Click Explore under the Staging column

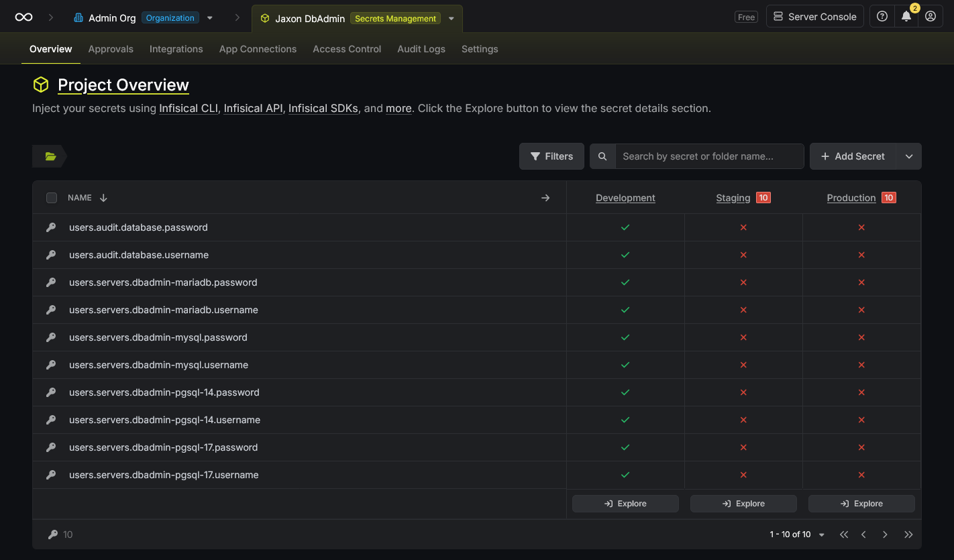click(743, 504)
